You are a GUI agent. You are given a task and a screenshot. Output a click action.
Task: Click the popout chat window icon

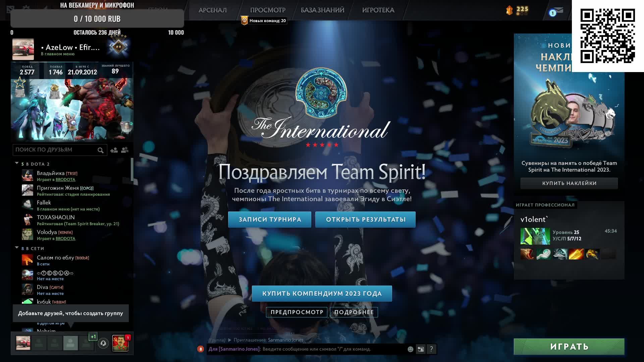tap(421, 349)
